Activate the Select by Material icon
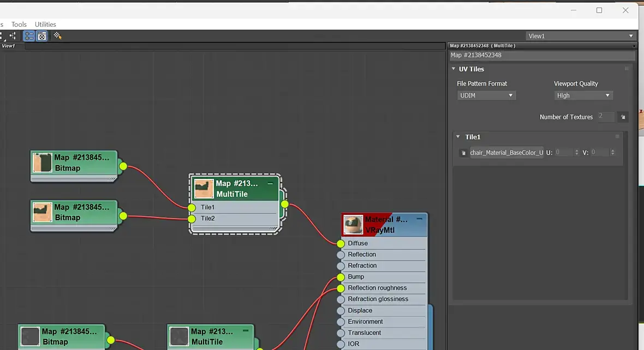The height and width of the screenshot is (350, 644). (57, 36)
